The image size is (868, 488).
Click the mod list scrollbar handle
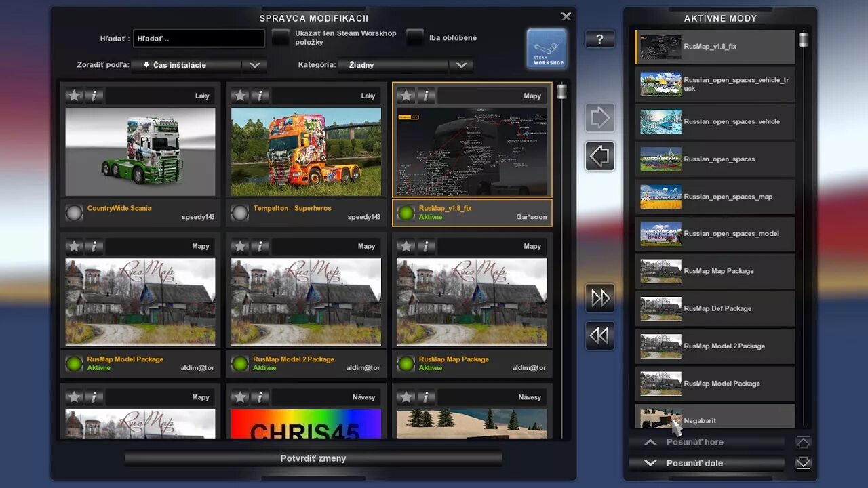pos(561,91)
